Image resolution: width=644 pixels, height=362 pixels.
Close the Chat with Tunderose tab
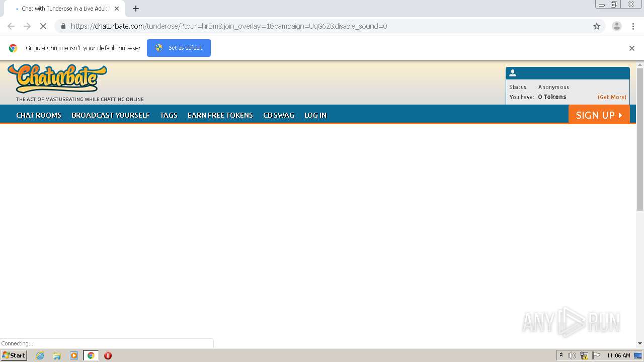pyautogui.click(x=117, y=9)
